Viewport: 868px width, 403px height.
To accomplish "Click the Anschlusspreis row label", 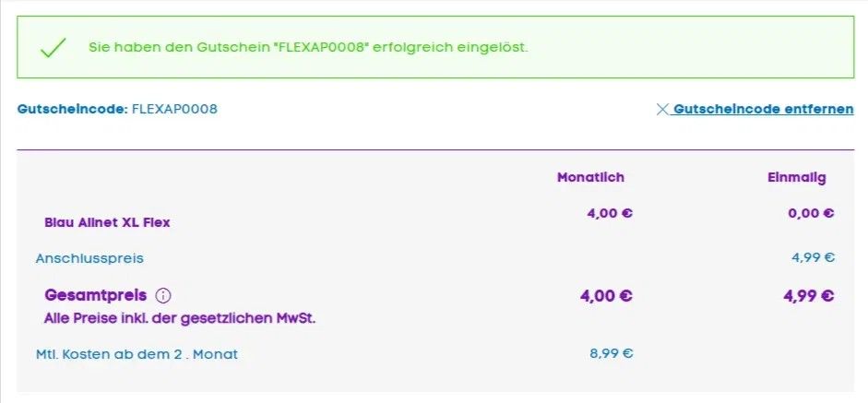I will tap(89, 258).
